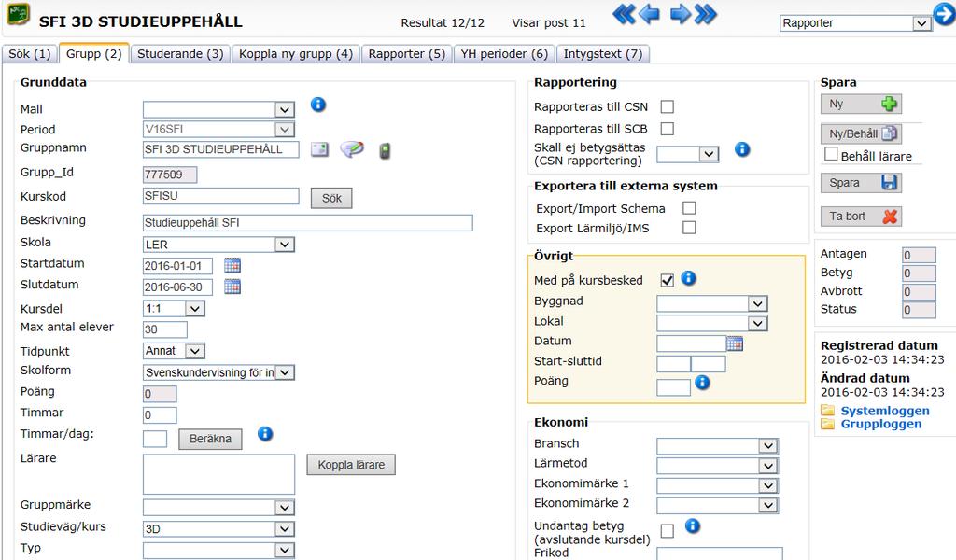This screenshot has height=560, width=956.
Task: Open the Skall ej betygsättas dropdown
Action: coord(688,154)
